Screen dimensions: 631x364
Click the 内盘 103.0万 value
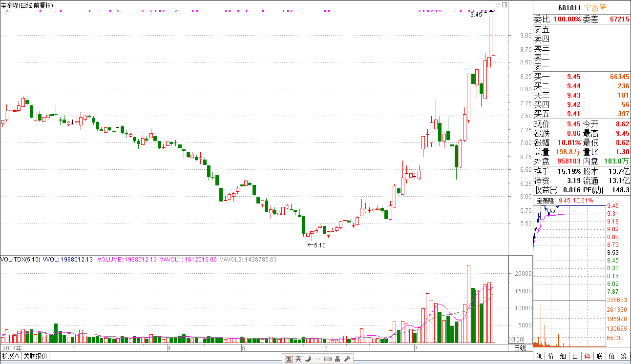point(617,161)
